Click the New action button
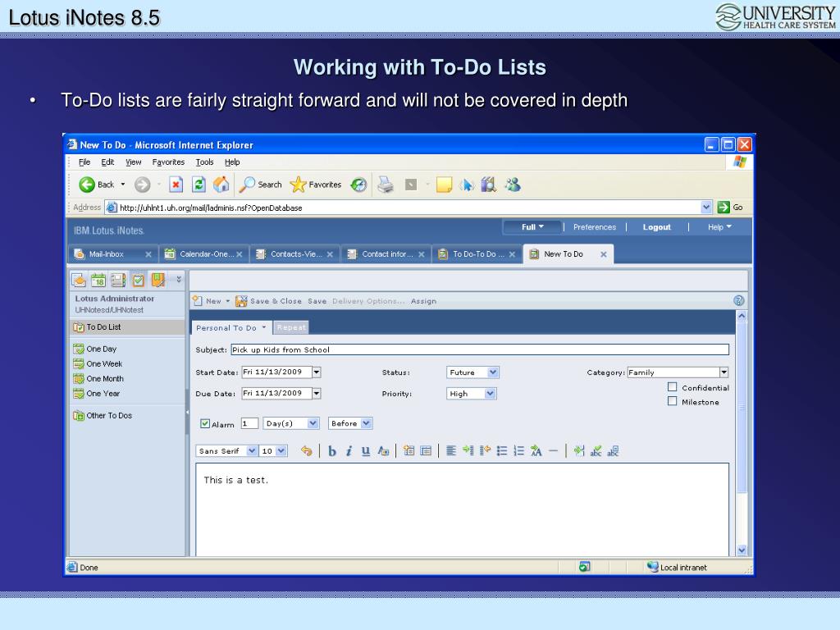This screenshot has width=840, height=630. 211,301
